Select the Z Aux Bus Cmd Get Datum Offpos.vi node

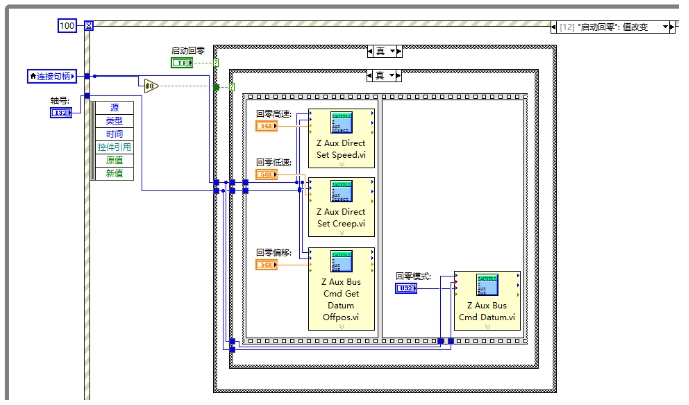click(341, 289)
